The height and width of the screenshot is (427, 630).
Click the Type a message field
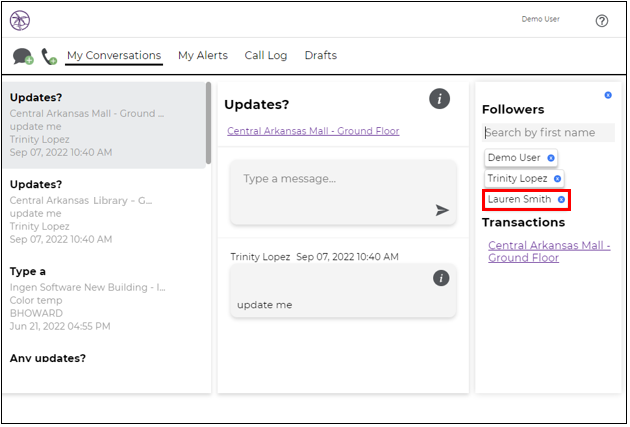click(343, 192)
